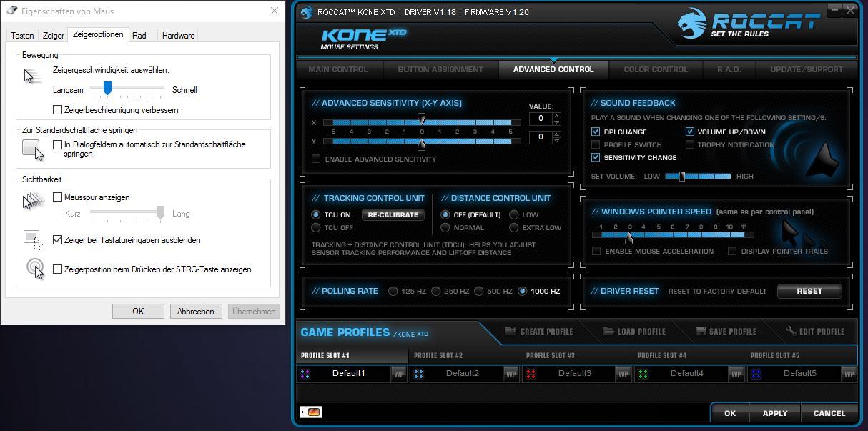Switch to Main Control tab
The image size is (868, 431).
coord(338,69)
